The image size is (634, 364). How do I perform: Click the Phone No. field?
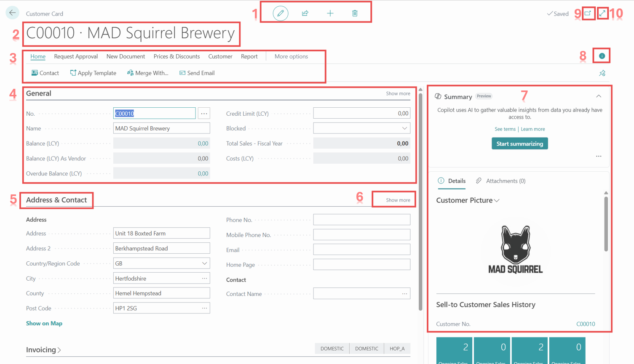click(x=362, y=220)
